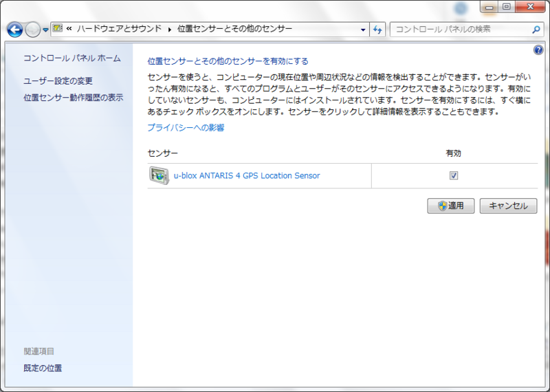Open コントロール パネル ホーム
This screenshot has width=550, height=392.
(x=72, y=58)
